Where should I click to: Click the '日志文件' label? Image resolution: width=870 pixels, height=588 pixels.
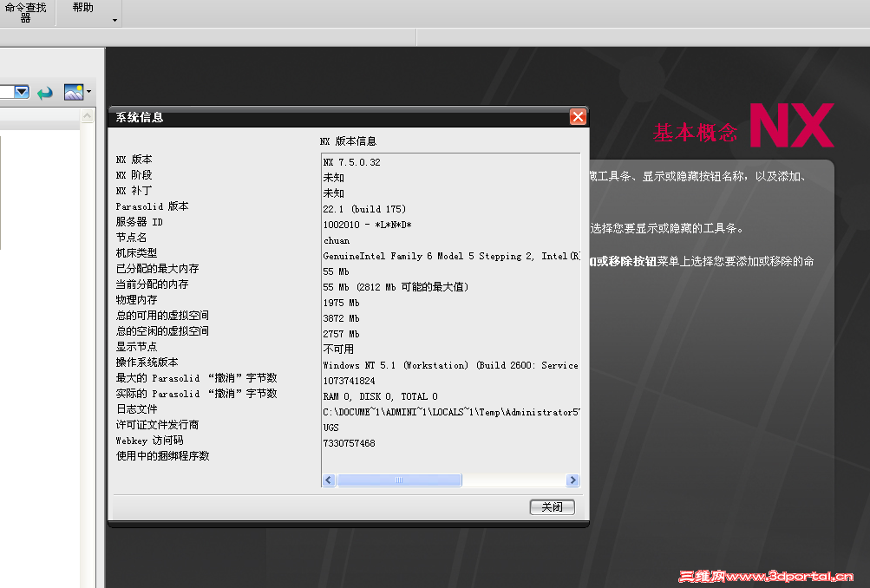tap(136, 408)
